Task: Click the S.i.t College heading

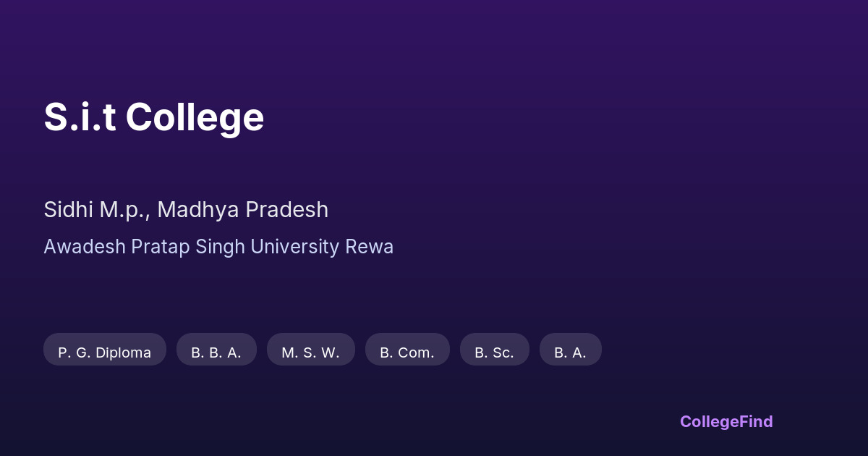Action: click(x=153, y=117)
